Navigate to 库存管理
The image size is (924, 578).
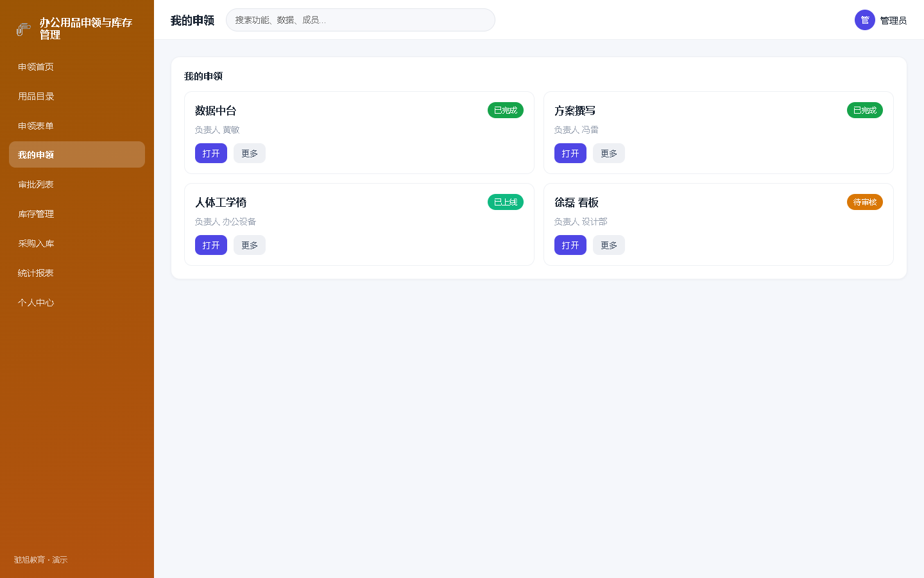[77, 214]
